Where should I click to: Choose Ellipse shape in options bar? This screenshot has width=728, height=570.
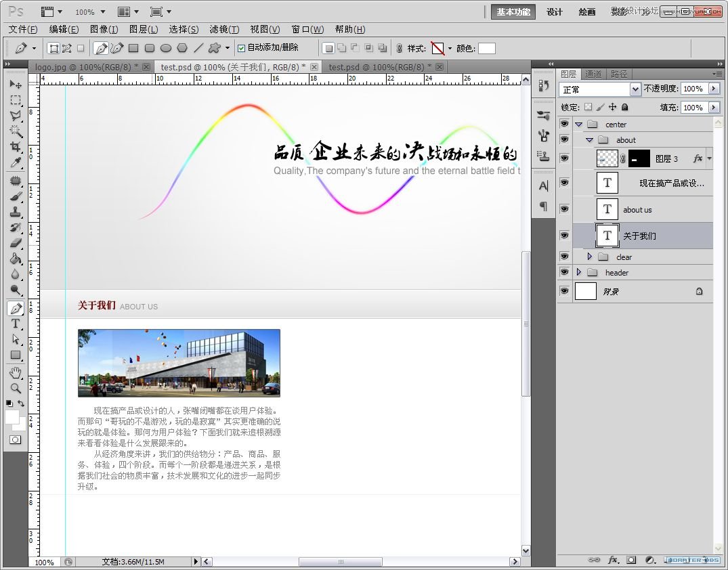tap(166, 48)
